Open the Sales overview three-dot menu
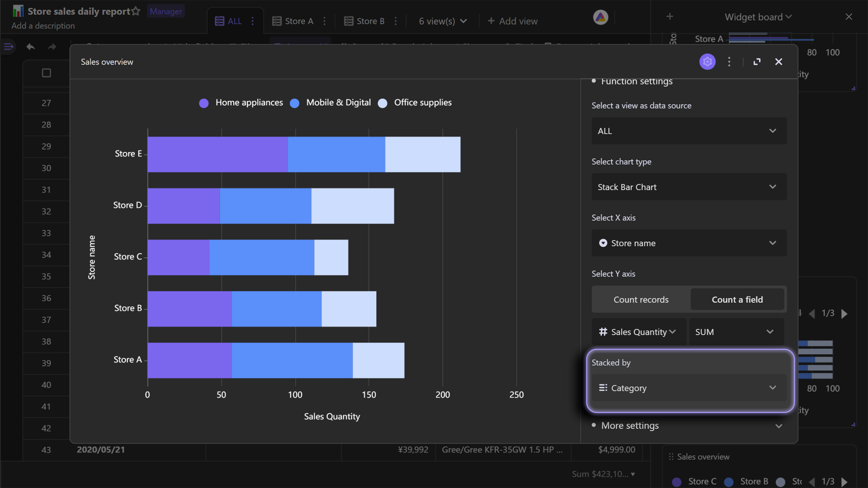This screenshot has width=868, height=488. (x=729, y=62)
